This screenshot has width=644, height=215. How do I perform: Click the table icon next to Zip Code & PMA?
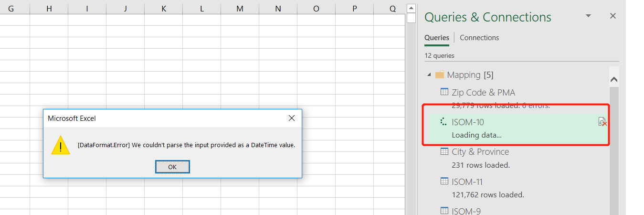[x=444, y=92]
